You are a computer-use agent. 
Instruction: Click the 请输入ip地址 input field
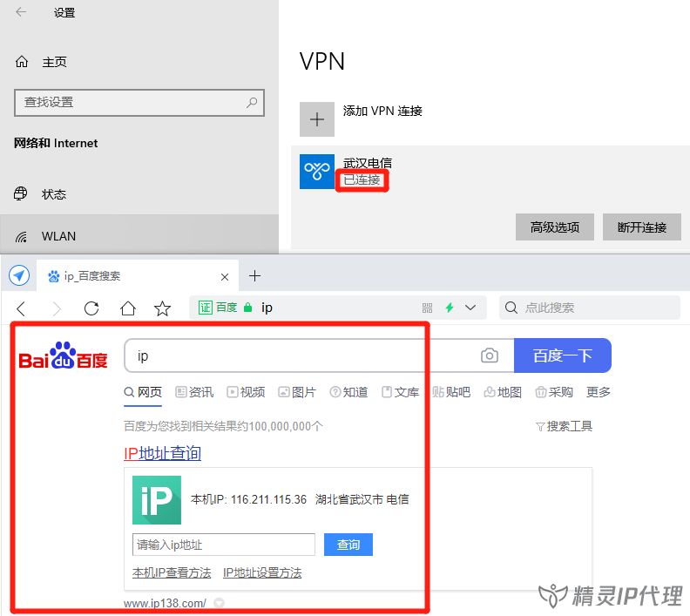[x=223, y=545]
